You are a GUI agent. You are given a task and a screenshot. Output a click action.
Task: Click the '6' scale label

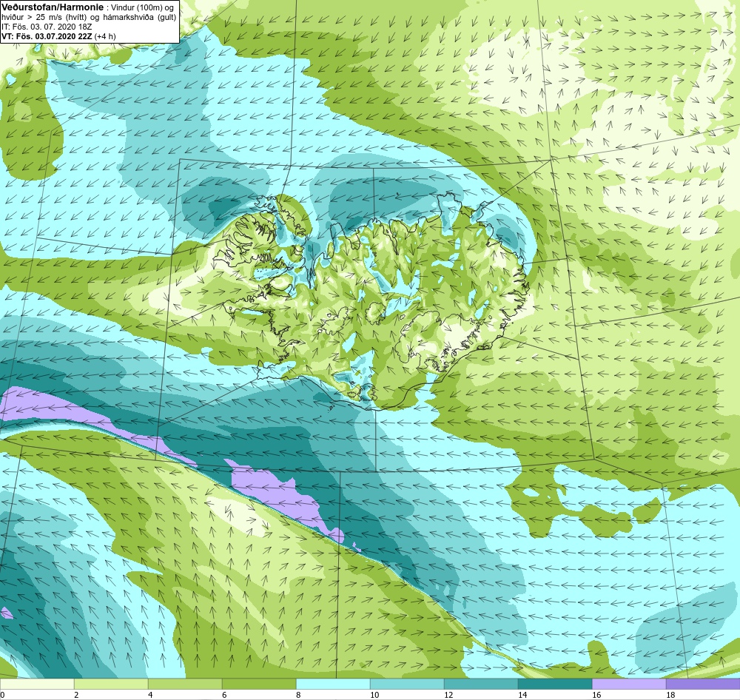(x=224, y=695)
